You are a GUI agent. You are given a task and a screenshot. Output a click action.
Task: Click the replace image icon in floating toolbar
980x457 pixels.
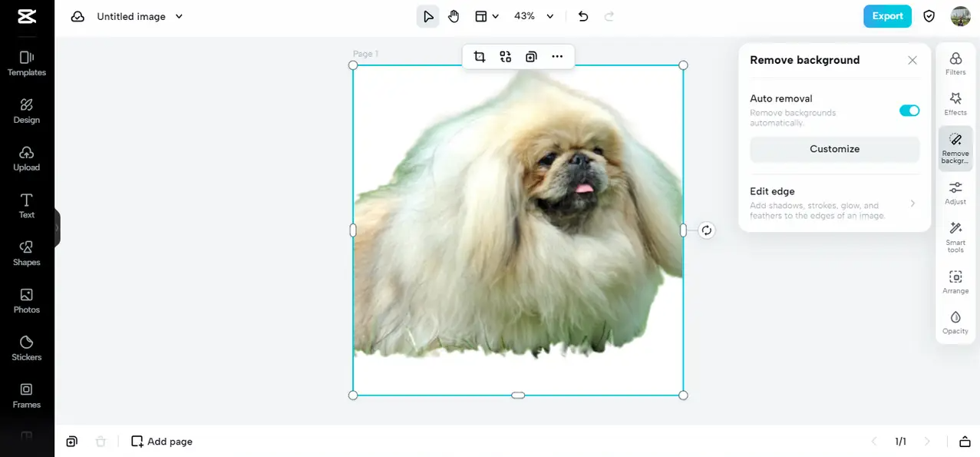pyautogui.click(x=505, y=56)
